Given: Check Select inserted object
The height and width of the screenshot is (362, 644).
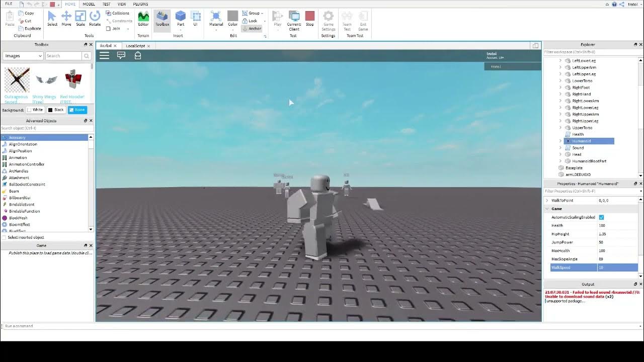Looking at the screenshot, I should [4, 237].
